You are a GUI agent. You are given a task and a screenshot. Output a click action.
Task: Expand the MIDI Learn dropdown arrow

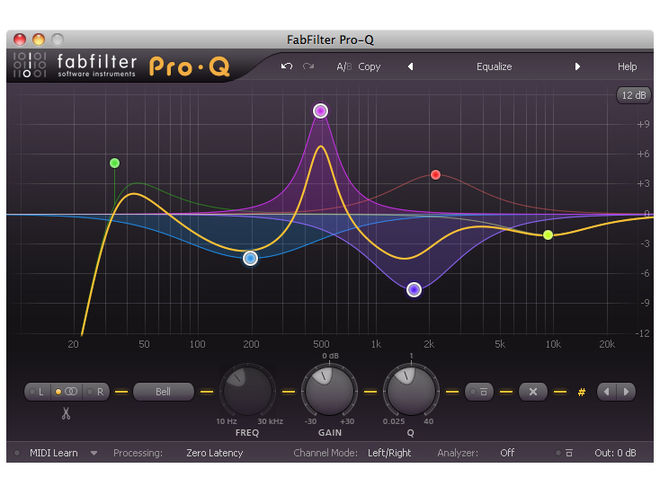94,453
